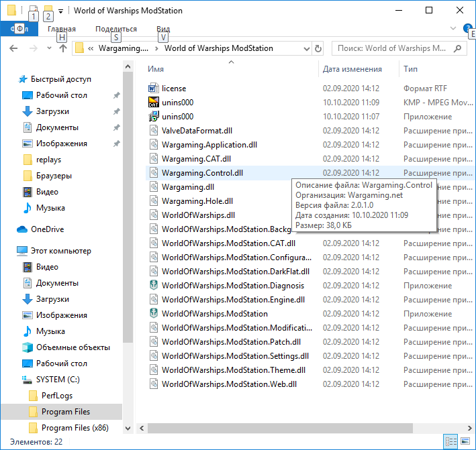
Task: Open recent locations dropdown arrow
Action: (49, 48)
